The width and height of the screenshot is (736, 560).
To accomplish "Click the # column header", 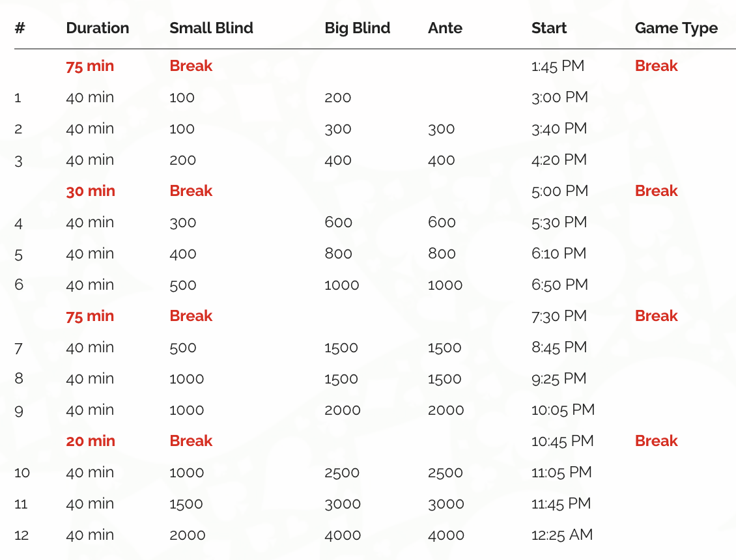I will pyautogui.click(x=20, y=29).
